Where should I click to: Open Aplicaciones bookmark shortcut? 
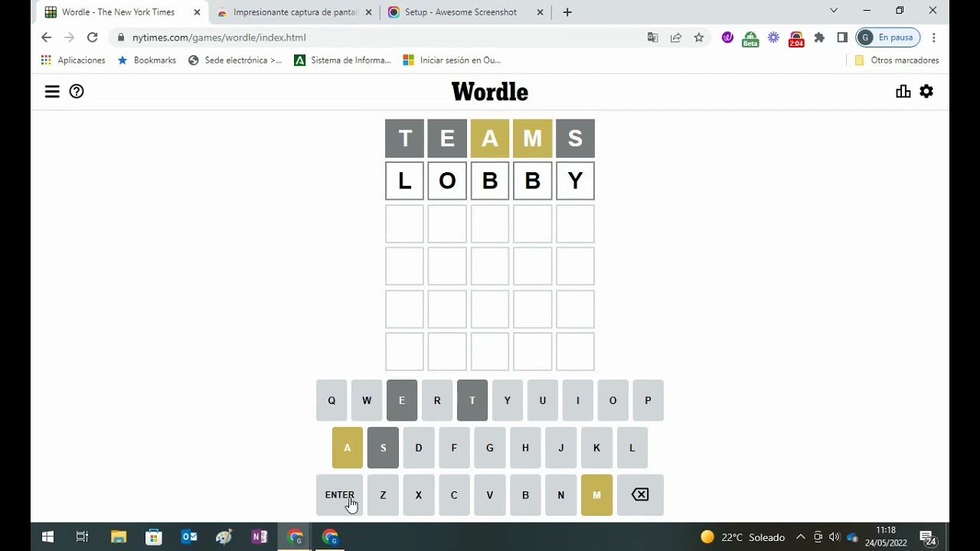click(73, 60)
